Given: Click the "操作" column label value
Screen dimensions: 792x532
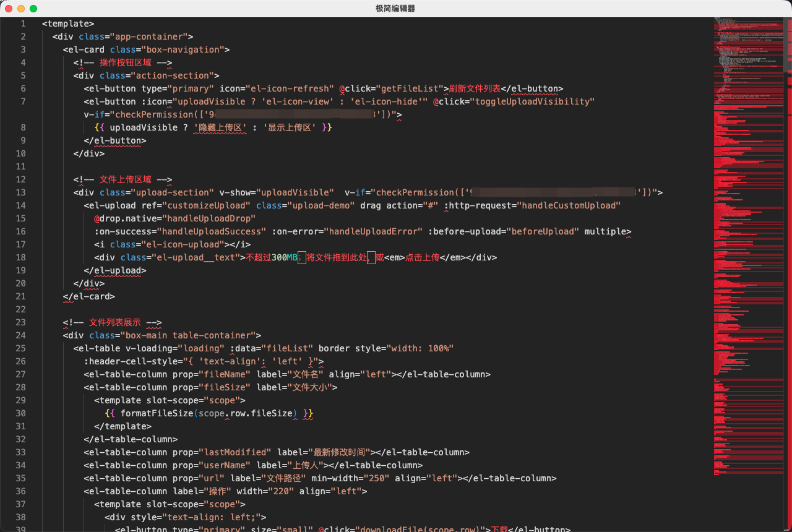Looking at the screenshot, I should coord(217,491).
